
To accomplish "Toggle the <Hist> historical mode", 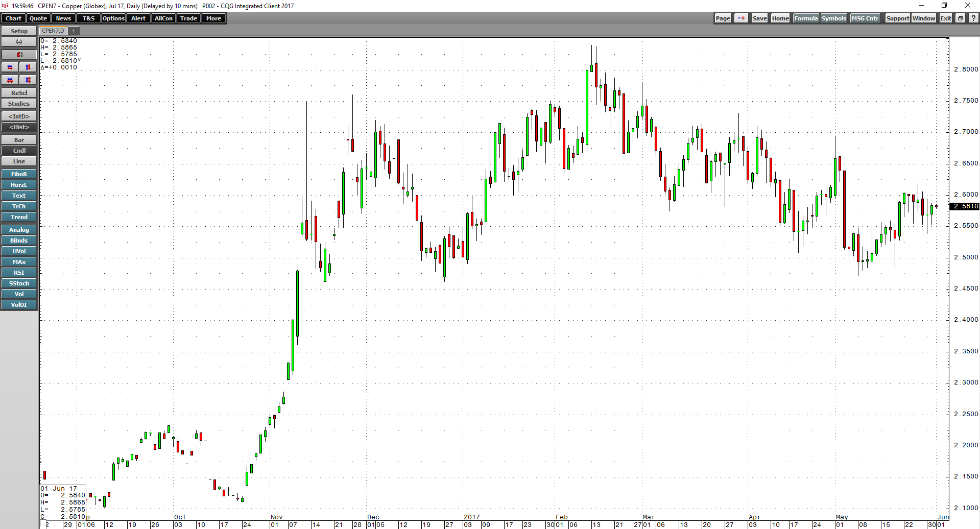I will click(19, 127).
